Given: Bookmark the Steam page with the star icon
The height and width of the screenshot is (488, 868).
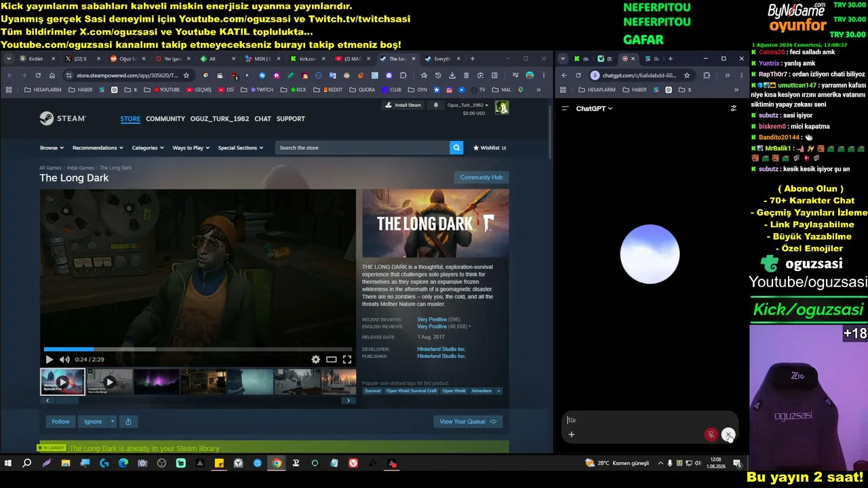Looking at the screenshot, I should click(x=186, y=75).
